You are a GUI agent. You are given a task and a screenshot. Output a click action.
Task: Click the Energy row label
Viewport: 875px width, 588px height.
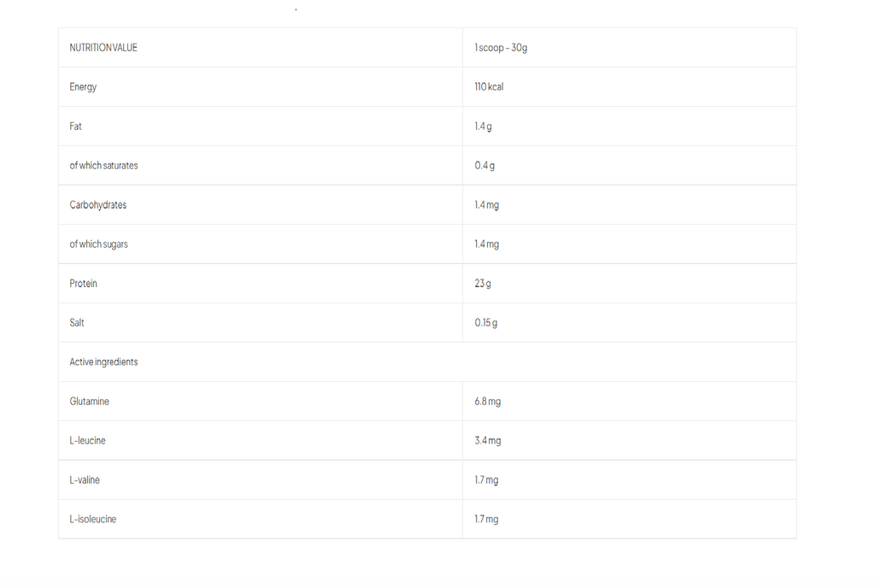click(83, 87)
